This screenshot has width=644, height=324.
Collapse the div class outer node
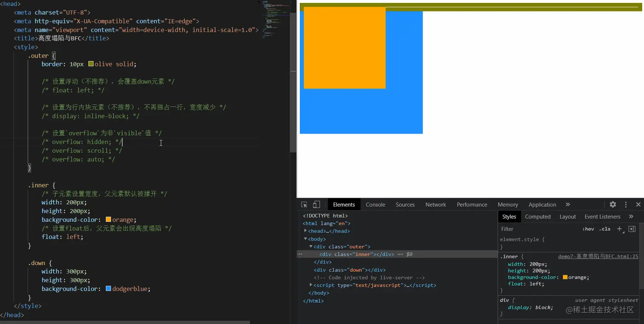(x=311, y=247)
